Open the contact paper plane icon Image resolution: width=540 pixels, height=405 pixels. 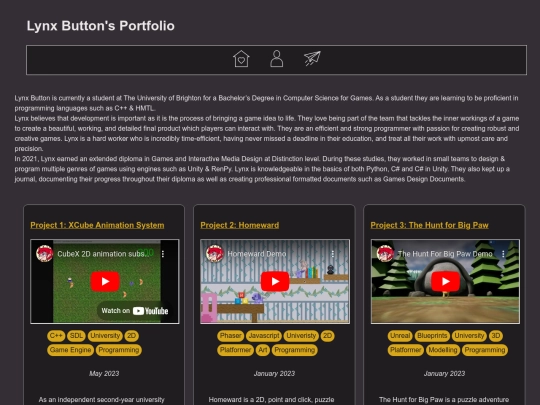(x=312, y=59)
